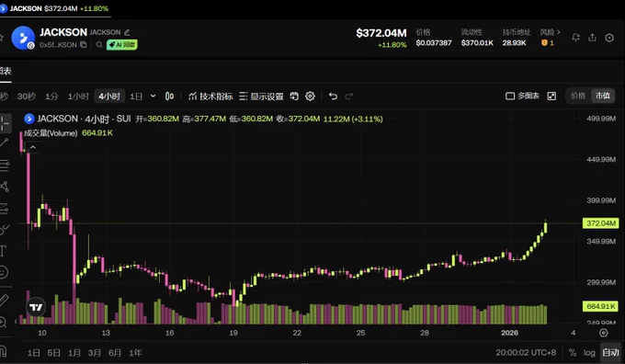Collapse the left drawing toolbar arrow
The image size is (625, 364).
pos(16,321)
